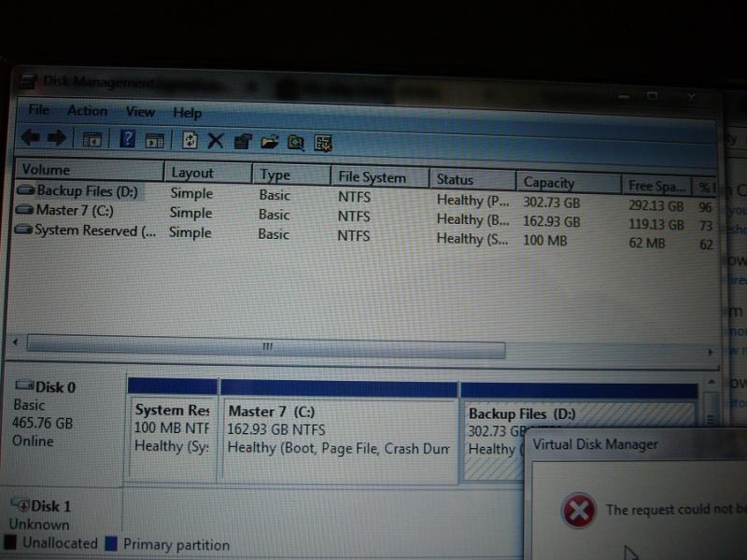Viewport: 747px width, 560px height.
Task: Click the Refresh toolbar icon
Action: click(190, 140)
